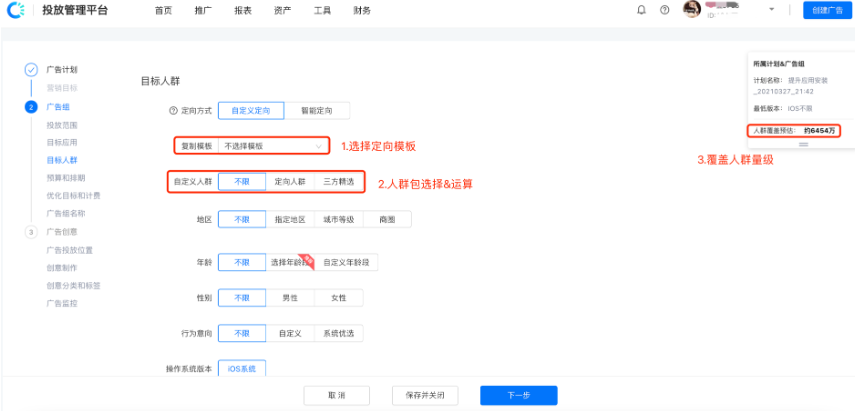Open the 首页 menu
The image size is (855, 411).
[163, 10]
